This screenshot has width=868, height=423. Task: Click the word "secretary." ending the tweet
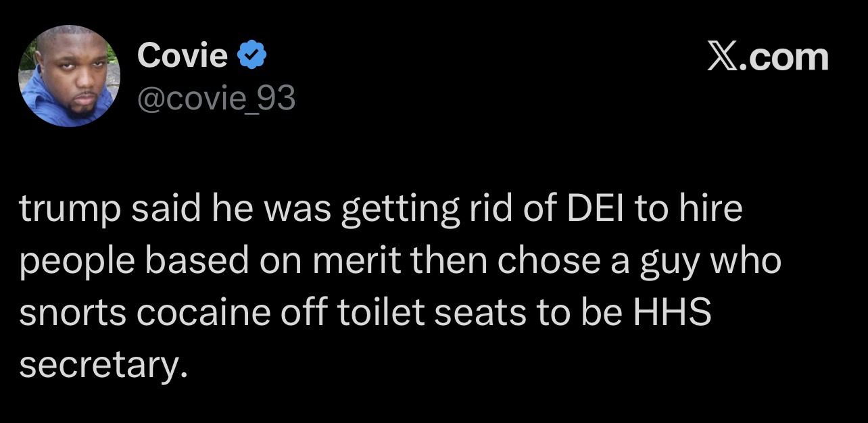tap(101, 366)
